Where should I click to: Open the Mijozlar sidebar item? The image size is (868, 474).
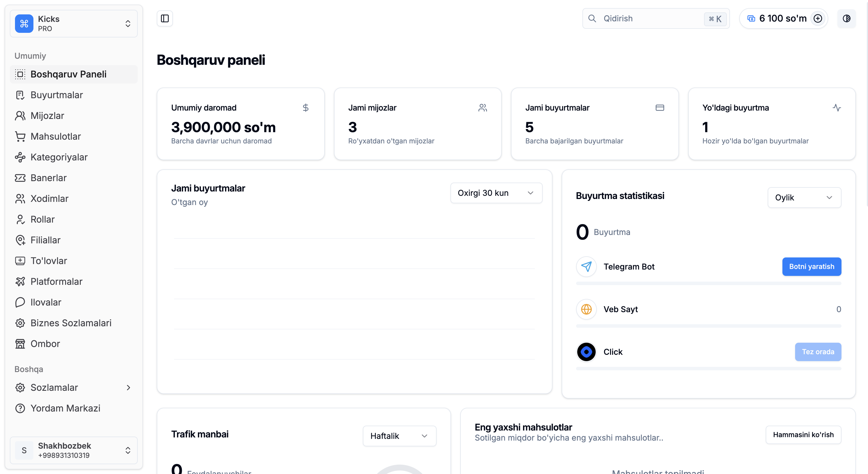(x=47, y=116)
